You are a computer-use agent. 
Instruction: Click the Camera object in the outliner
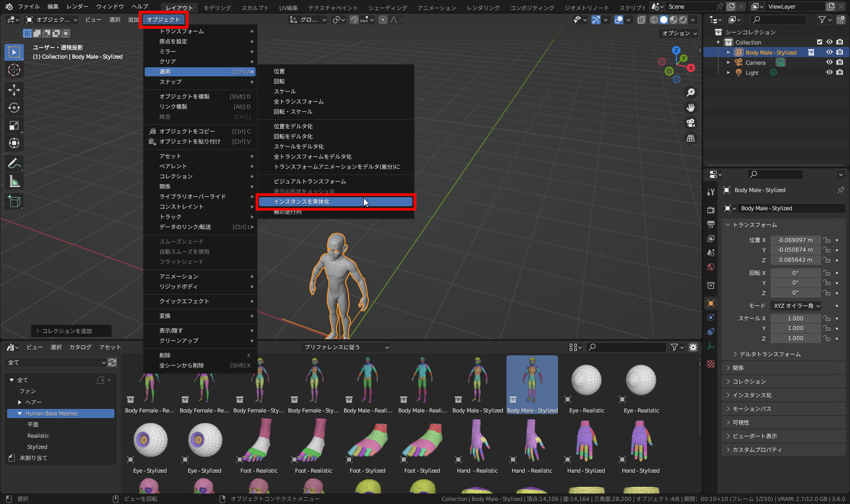pos(755,63)
